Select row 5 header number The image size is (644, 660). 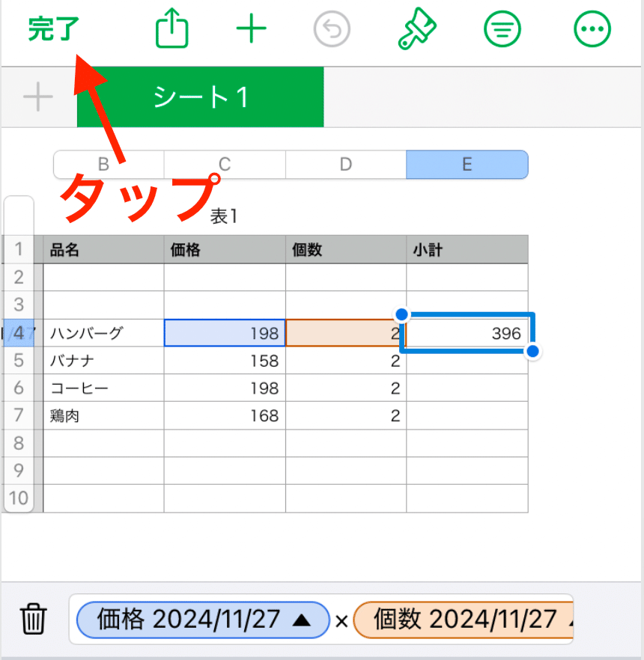(19, 361)
